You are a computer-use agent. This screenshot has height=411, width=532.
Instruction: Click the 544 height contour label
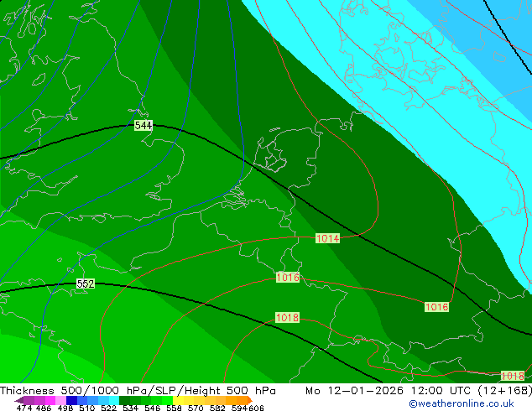(143, 126)
